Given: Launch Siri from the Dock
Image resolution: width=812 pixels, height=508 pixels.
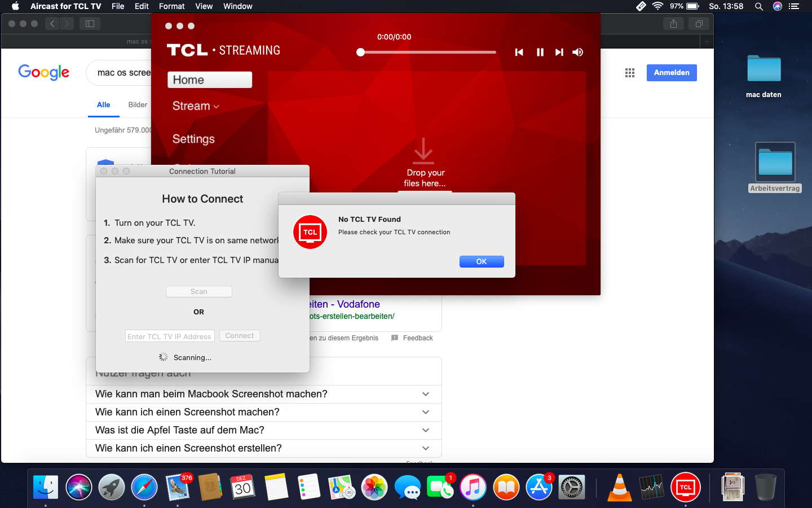Looking at the screenshot, I should coord(79,487).
